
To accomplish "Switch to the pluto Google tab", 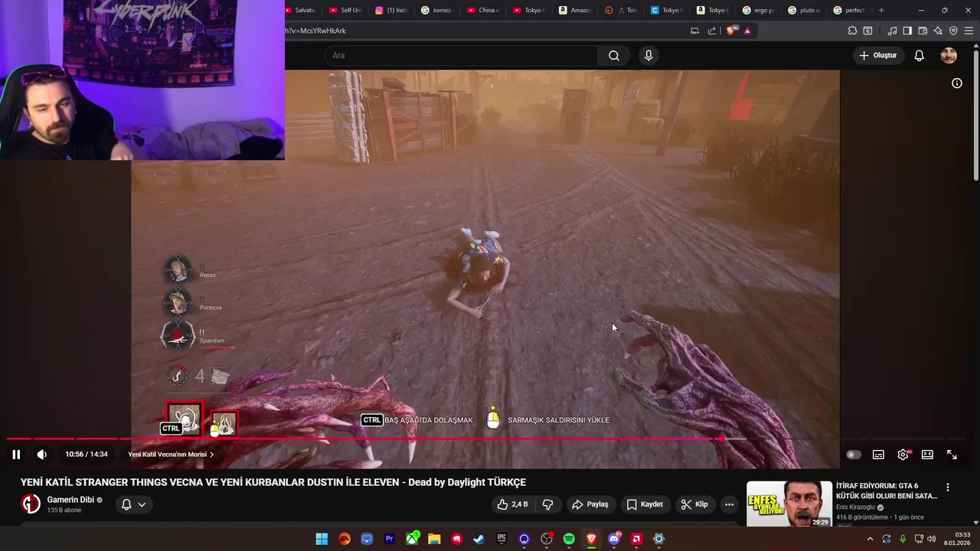I will click(805, 10).
